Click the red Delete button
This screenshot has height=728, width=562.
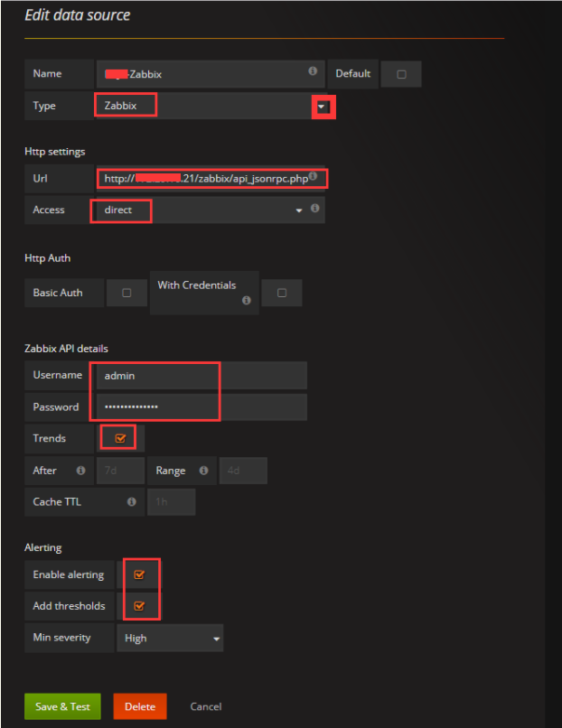[x=140, y=706]
